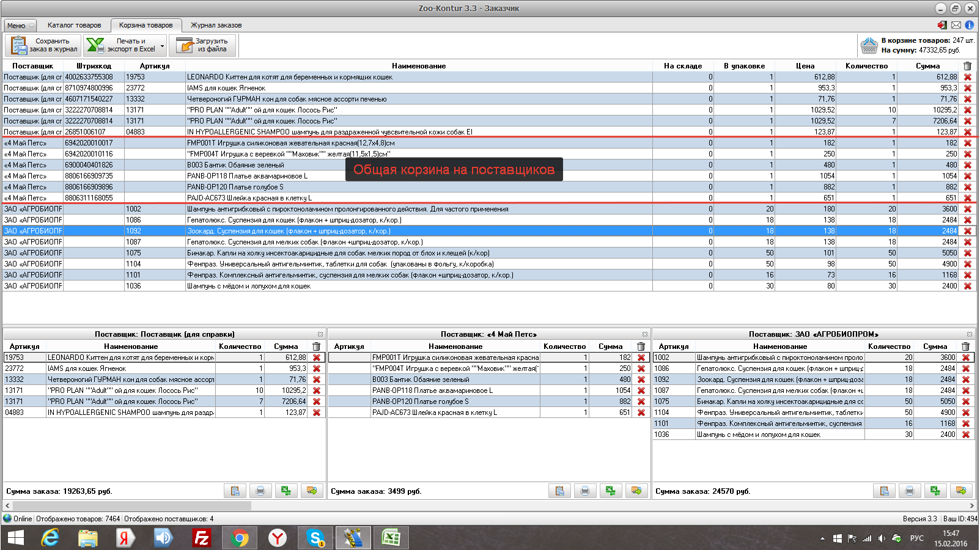This screenshot has height=550, width=980.
Task: Click Печать и экспорт в Excel button
Action: coord(122,46)
